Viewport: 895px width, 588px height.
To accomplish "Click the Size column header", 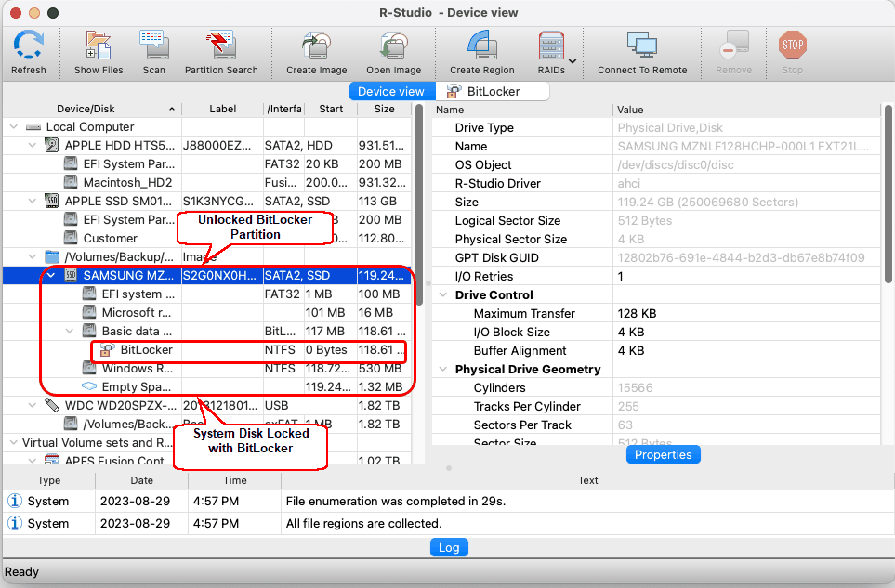I will (x=384, y=109).
